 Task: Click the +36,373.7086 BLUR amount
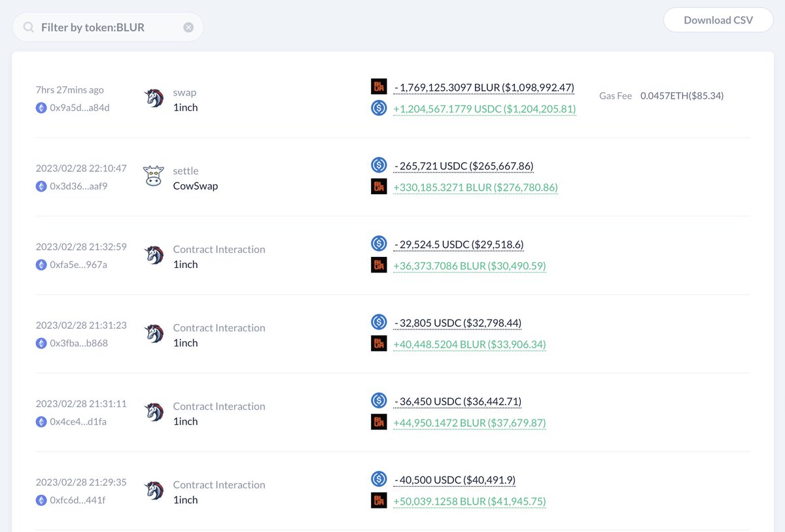(470, 266)
